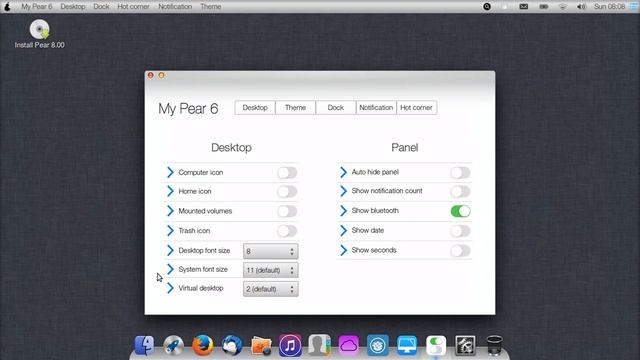Viewport: 640px width, 360px height.
Task: Open the Virtual desktop dropdown
Action: point(271,289)
